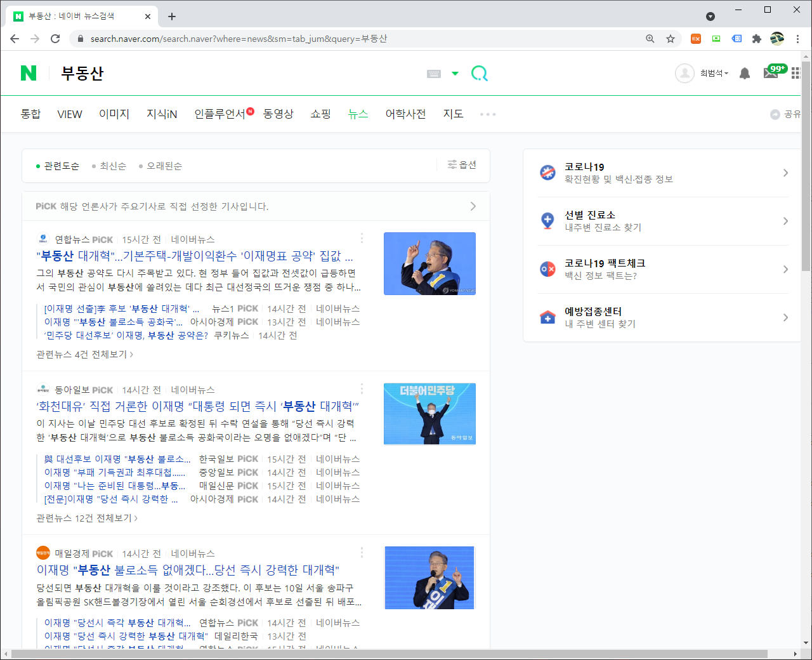Open more options for 동아일보 article

pyautogui.click(x=362, y=388)
